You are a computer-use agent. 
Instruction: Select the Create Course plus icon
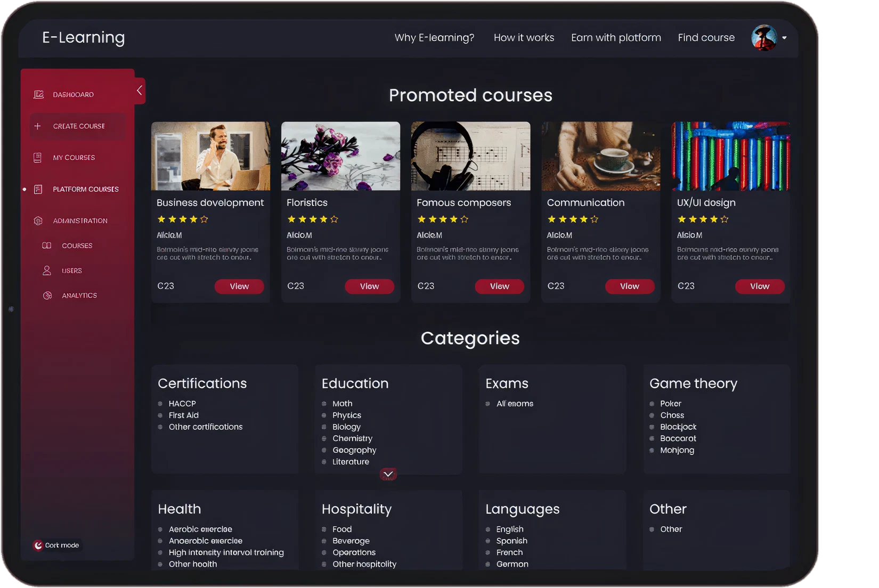(x=37, y=126)
